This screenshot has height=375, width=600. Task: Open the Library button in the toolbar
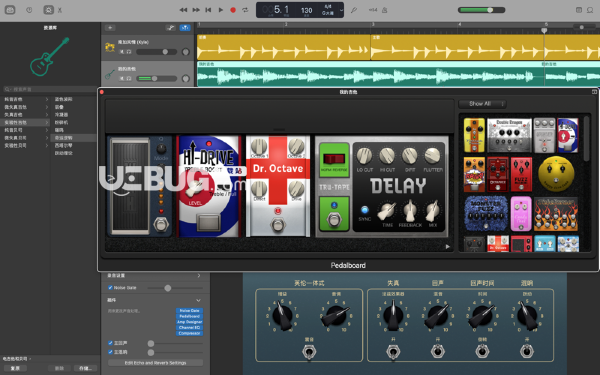coord(10,10)
